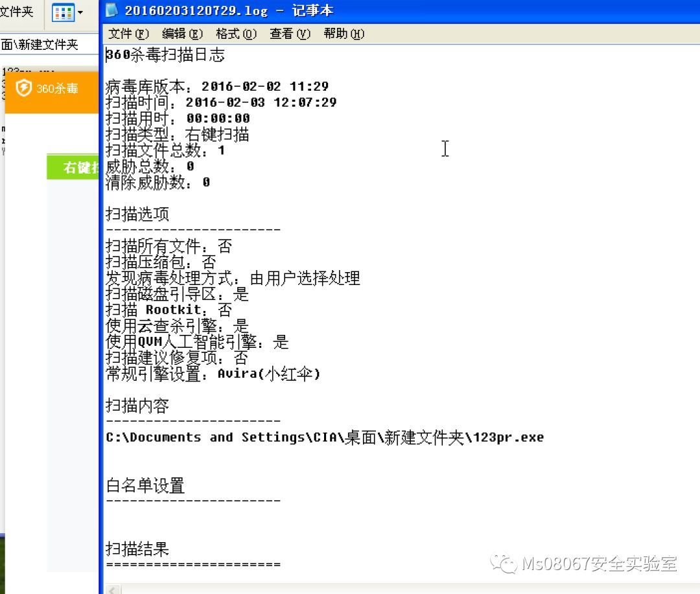Click the 20160203120729.log window title
The height and width of the screenshot is (594, 700).
[229, 10]
